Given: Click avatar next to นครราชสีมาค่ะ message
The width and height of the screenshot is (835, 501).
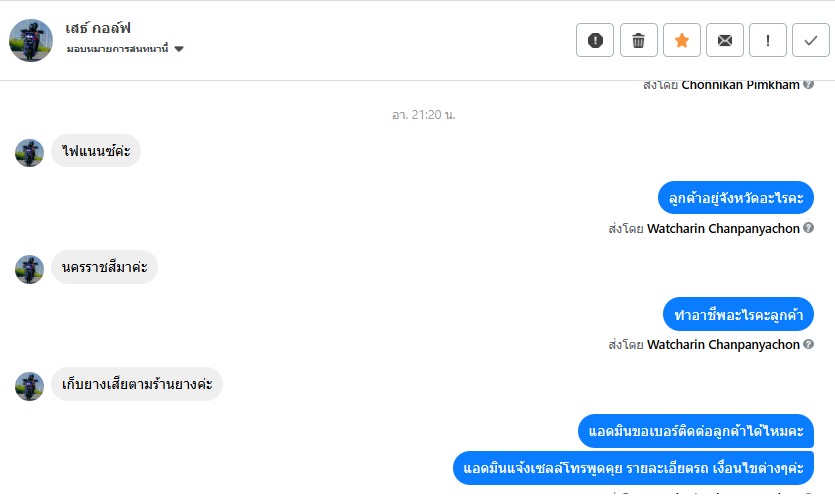Looking at the screenshot, I should (29, 269).
